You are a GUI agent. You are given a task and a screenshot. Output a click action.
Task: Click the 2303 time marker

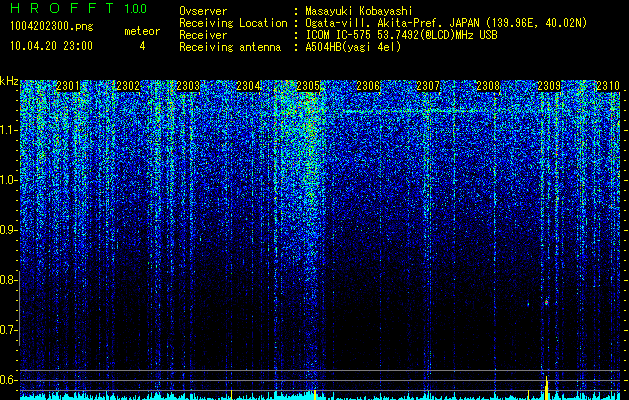[x=188, y=86]
